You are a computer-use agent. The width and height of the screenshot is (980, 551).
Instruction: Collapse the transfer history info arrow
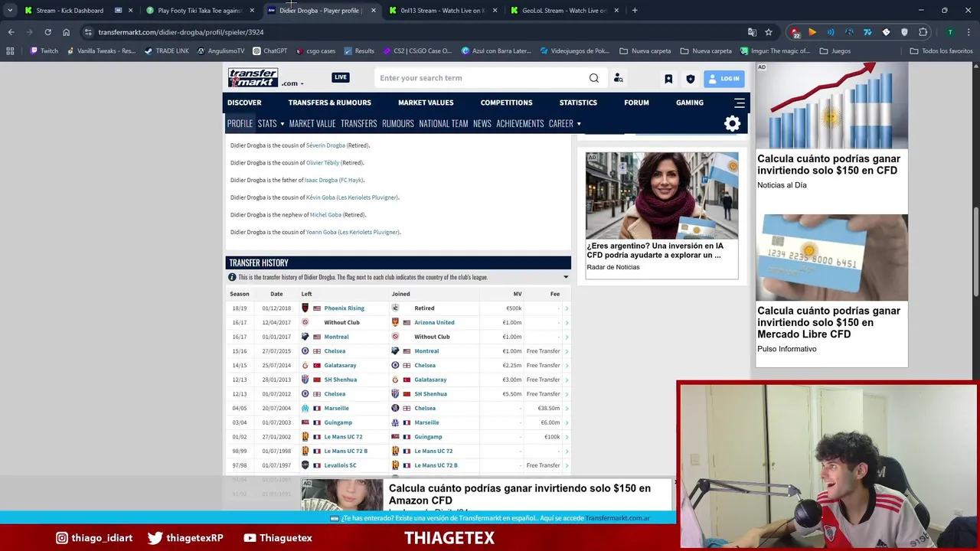point(566,277)
